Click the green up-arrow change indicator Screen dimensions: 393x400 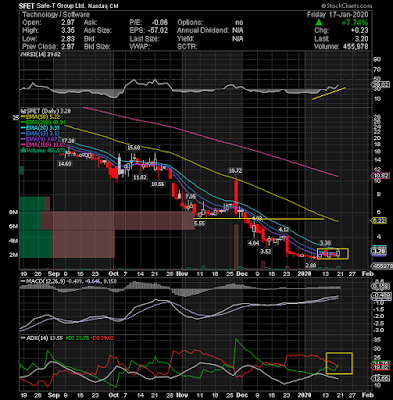point(319,23)
